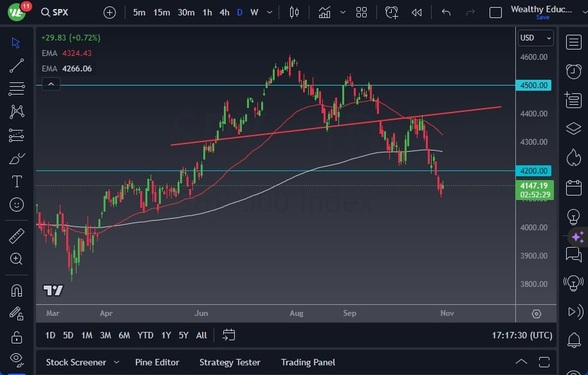Open the Hotlists flame panel
The width and height of the screenshot is (588, 375).
pyautogui.click(x=573, y=157)
